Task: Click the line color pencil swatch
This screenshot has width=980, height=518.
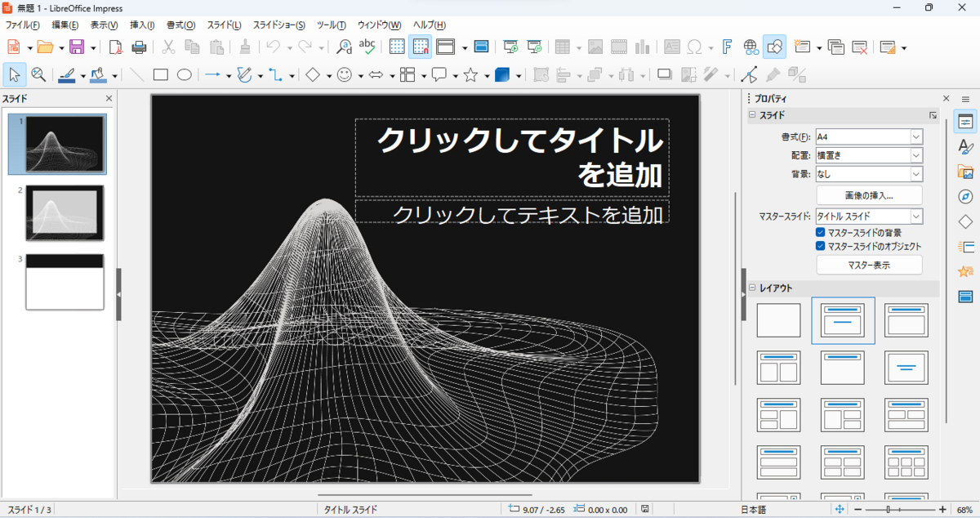Action: 67,74
